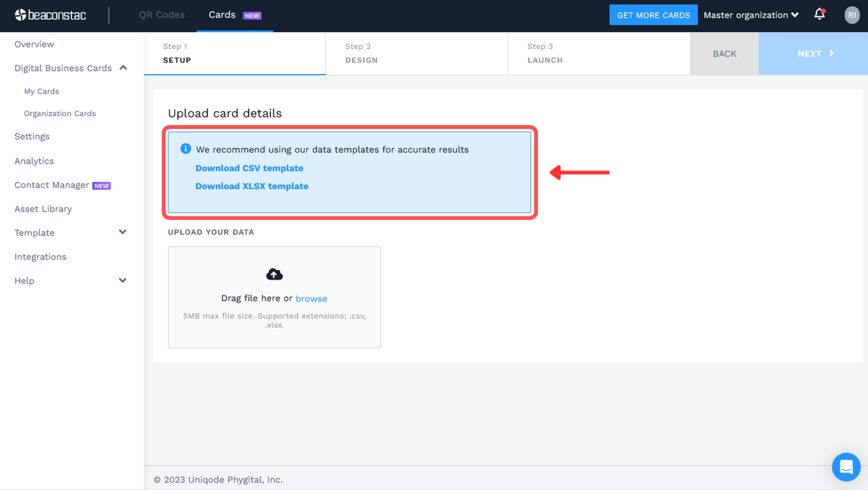868x490 pixels.
Task: Click the GET MORE CARDS button
Action: pos(653,15)
